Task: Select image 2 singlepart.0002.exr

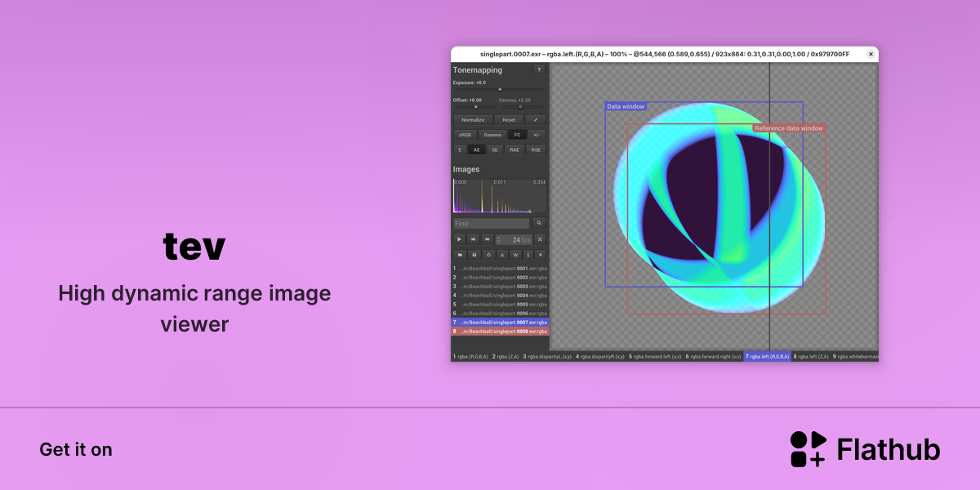Action: coord(500,277)
